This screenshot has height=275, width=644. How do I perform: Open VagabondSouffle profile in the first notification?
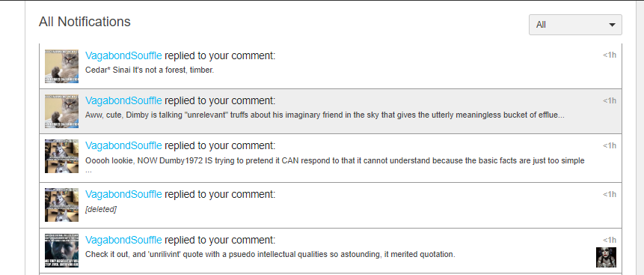[x=123, y=55]
